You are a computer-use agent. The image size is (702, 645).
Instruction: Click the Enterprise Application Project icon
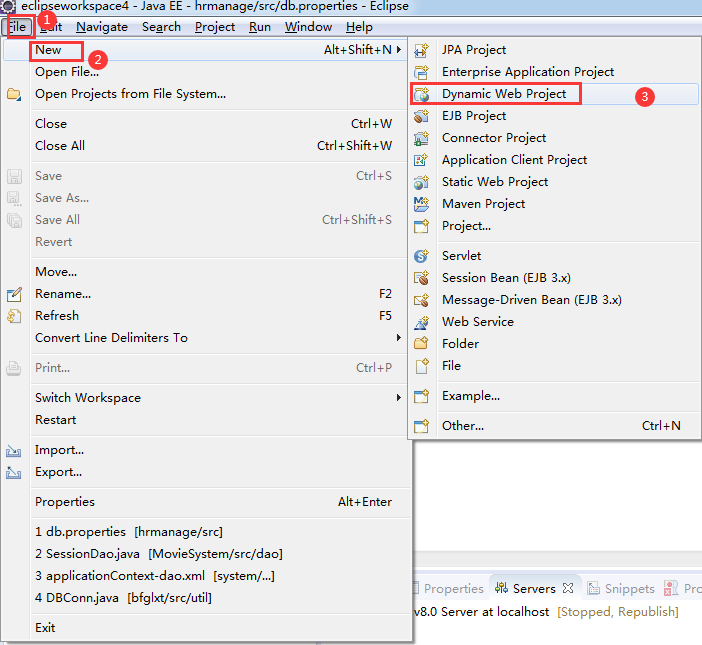coord(421,72)
